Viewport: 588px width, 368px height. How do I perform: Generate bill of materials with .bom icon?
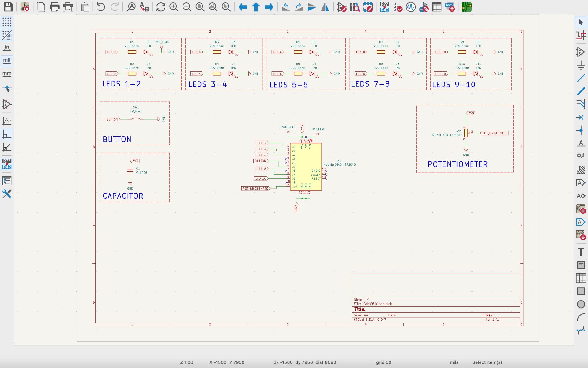[450, 7]
